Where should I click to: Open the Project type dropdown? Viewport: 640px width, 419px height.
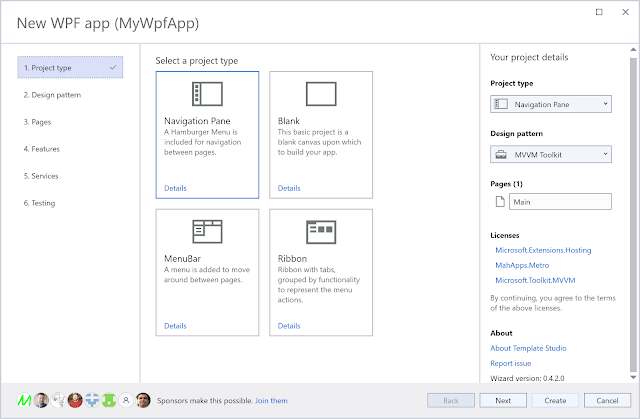[551, 104]
